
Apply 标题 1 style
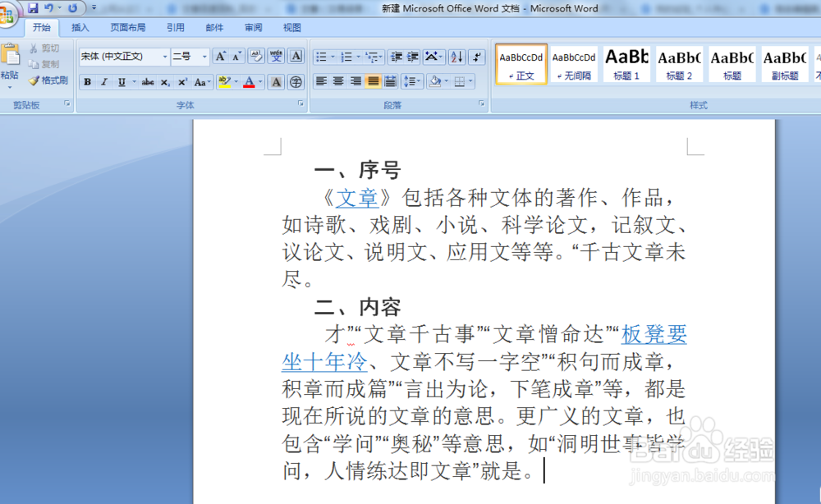(x=626, y=64)
